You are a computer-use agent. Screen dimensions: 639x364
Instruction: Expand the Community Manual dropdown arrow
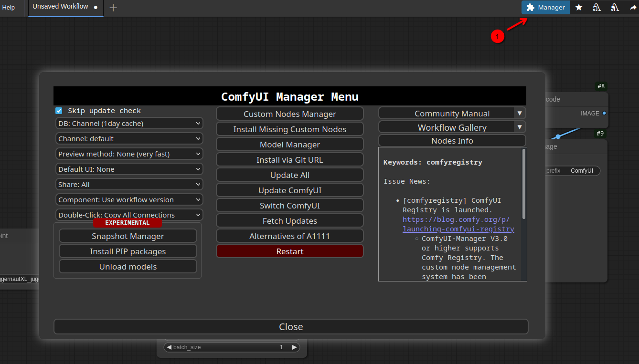pos(520,114)
